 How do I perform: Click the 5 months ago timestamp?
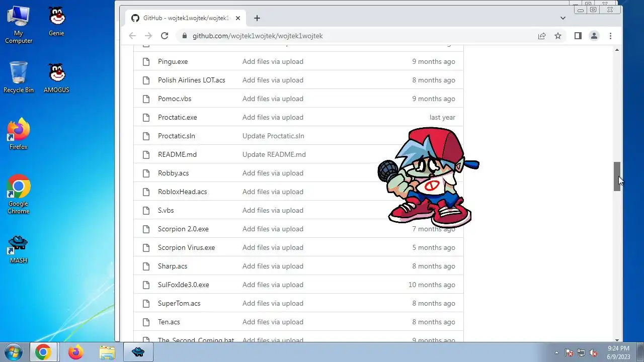tap(434, 247)
